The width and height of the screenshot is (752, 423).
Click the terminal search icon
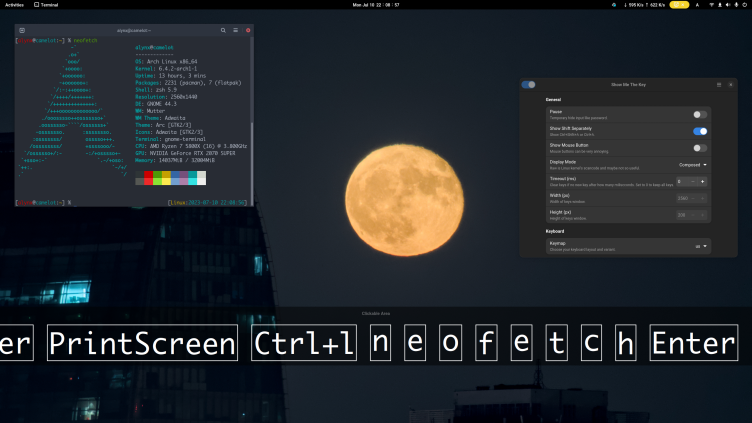point(223,31)
